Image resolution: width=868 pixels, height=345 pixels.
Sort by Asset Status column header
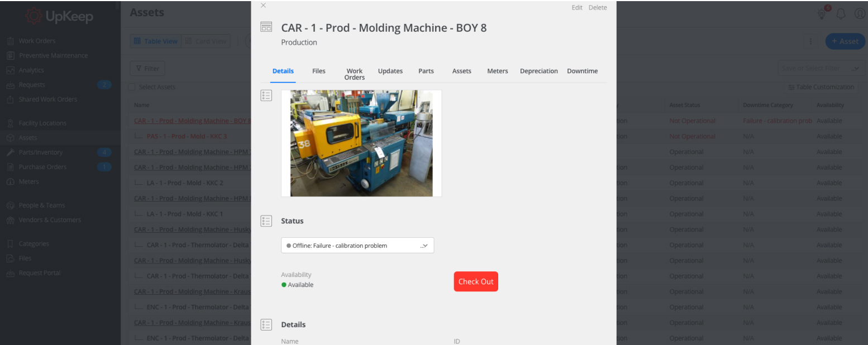[x=685, y=105]
